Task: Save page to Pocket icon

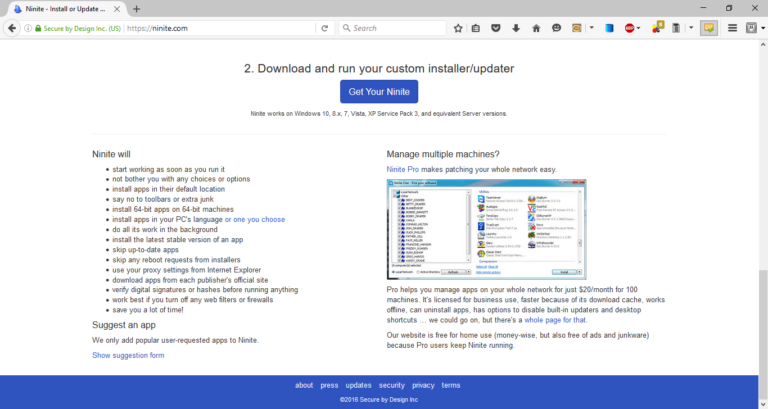Action: click(496, 28)
